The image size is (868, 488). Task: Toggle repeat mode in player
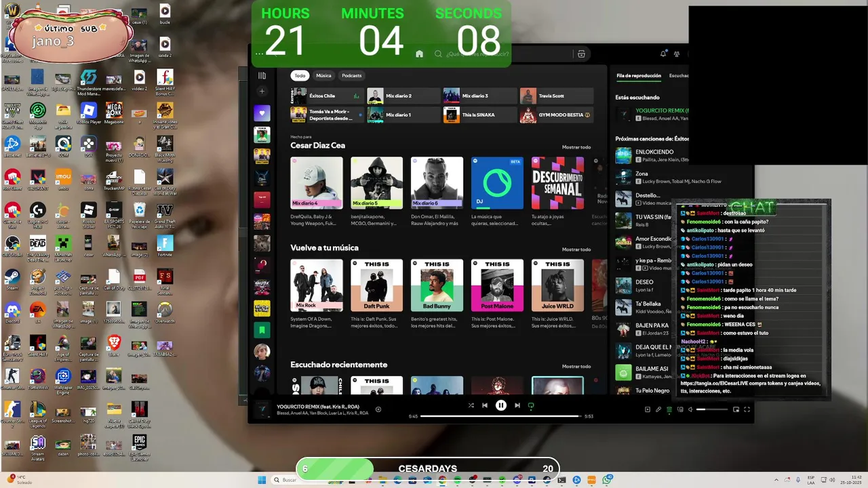531,405
